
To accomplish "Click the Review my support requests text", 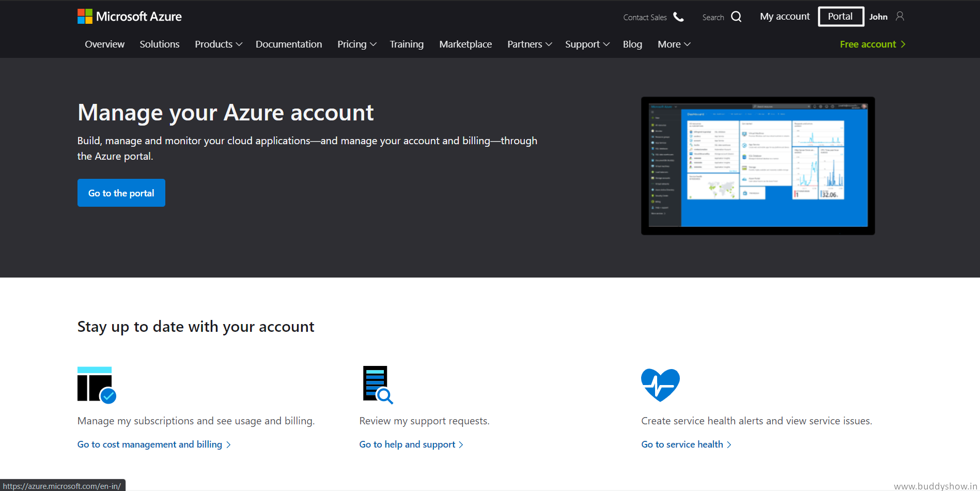I will point(425,421).
